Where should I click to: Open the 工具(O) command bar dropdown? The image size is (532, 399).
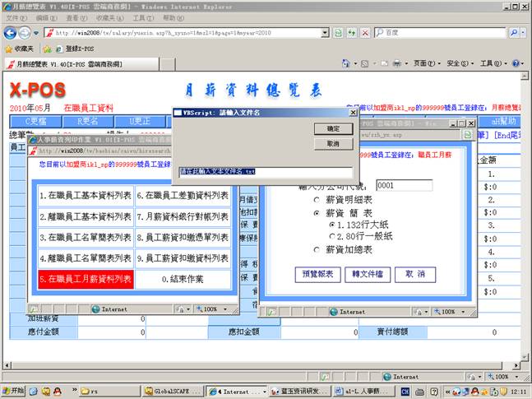[x=492, y=63]
